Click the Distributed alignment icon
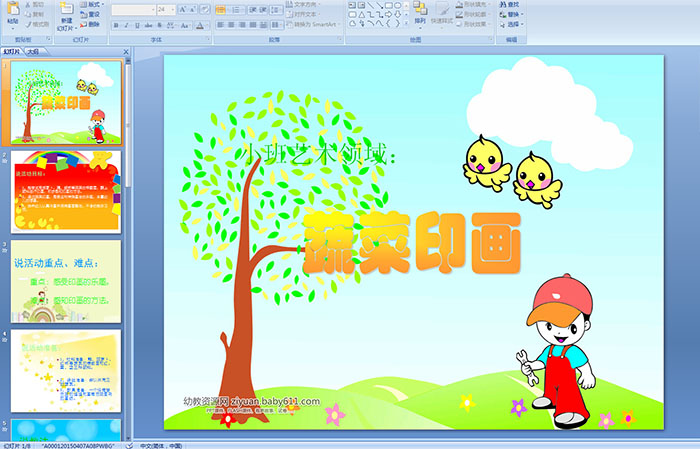Image resolution: width=700 pixels, height=449 pixels. [263, 25]
